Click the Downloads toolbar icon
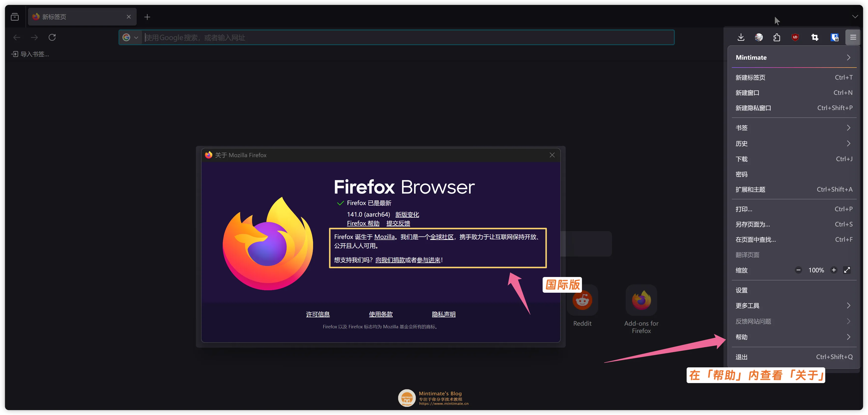This screenshot has width=868, height=415. [741, 37]
